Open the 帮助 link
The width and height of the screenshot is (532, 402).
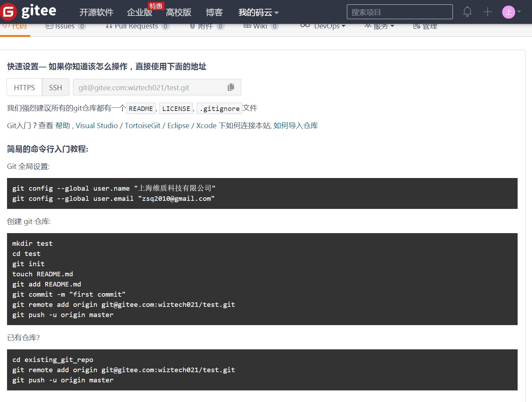click(x=63, y=126)
